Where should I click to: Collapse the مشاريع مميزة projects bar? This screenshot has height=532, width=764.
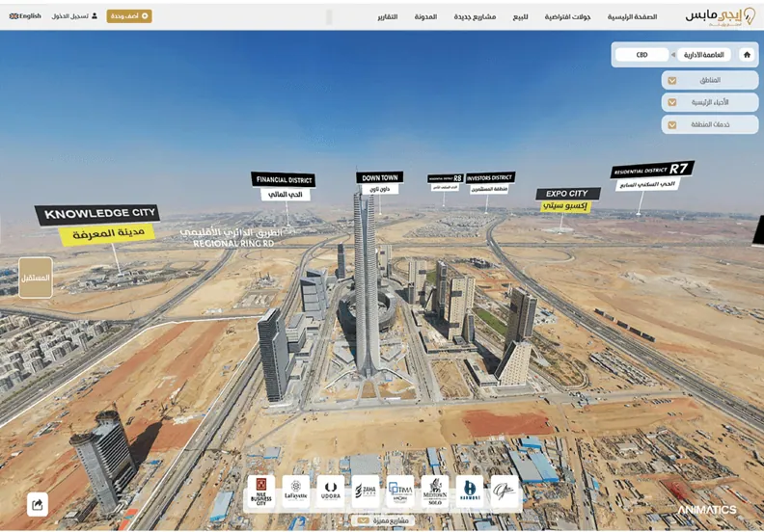pos(383,520)
